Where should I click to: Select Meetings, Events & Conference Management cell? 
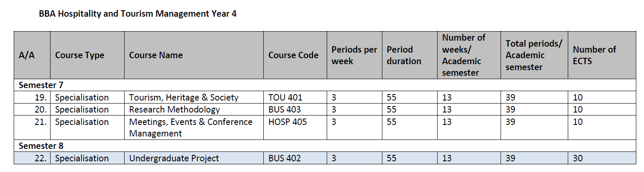pos(191,128)
